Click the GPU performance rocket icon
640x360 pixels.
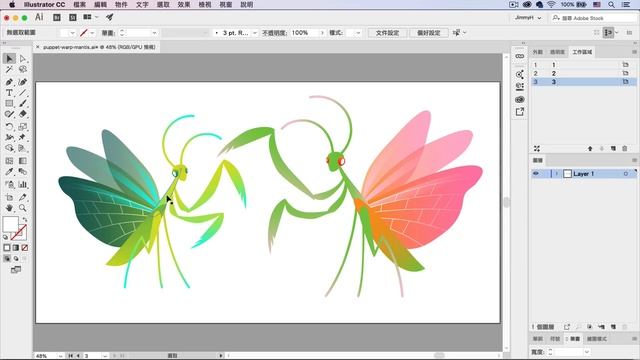[109, 17]
